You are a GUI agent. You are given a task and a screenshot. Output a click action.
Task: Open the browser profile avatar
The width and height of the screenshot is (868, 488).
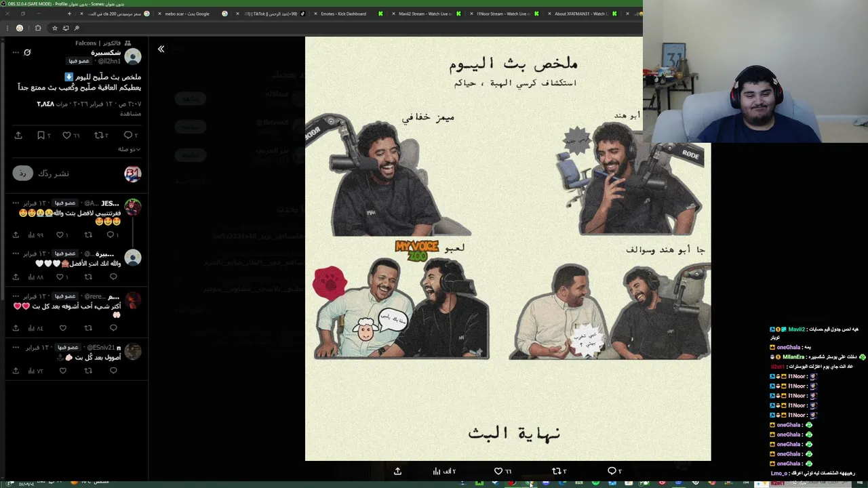pyautogui.click(x=20, y=28)
